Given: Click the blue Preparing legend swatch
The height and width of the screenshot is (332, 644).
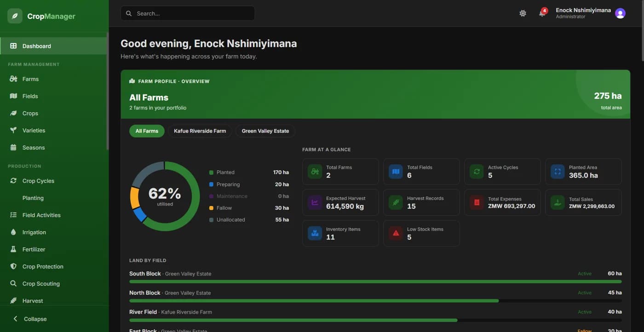Looking at the screenshot, I should pyautogui.click(x=211, y=184).
